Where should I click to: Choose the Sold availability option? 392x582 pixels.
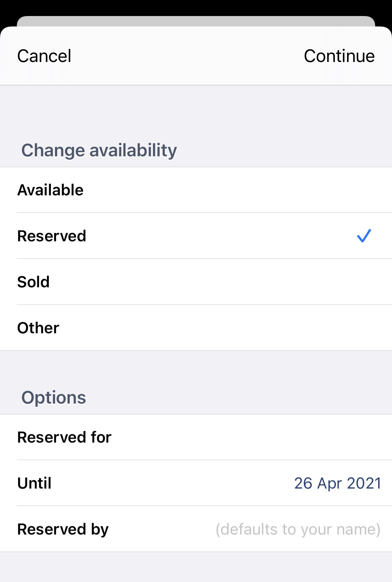tap(33, 282)
